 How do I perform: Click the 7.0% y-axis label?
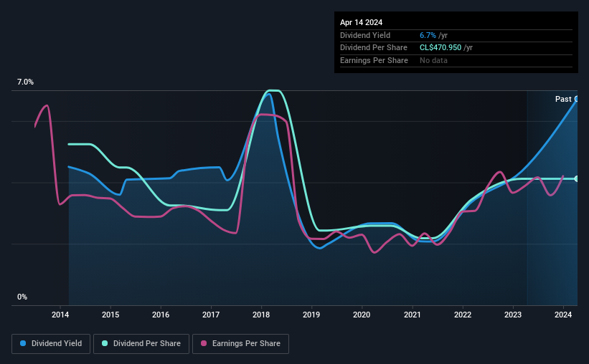click(25, 82)
